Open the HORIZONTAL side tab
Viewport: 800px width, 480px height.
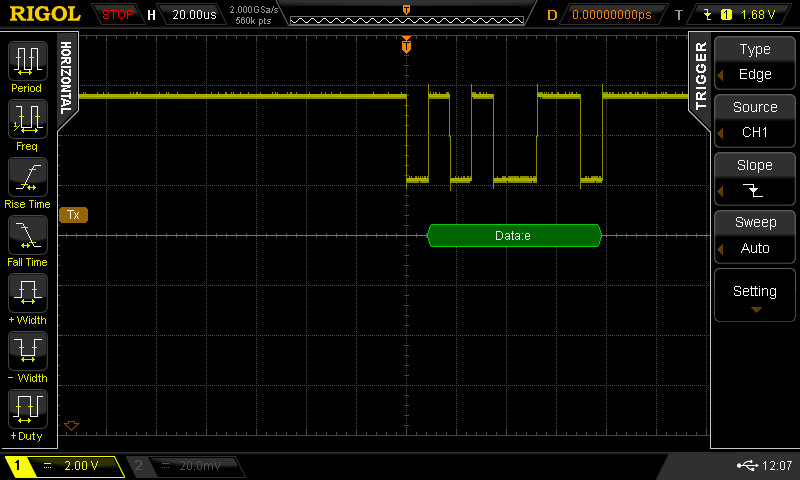pyautogui.click(x=66, y=77)
